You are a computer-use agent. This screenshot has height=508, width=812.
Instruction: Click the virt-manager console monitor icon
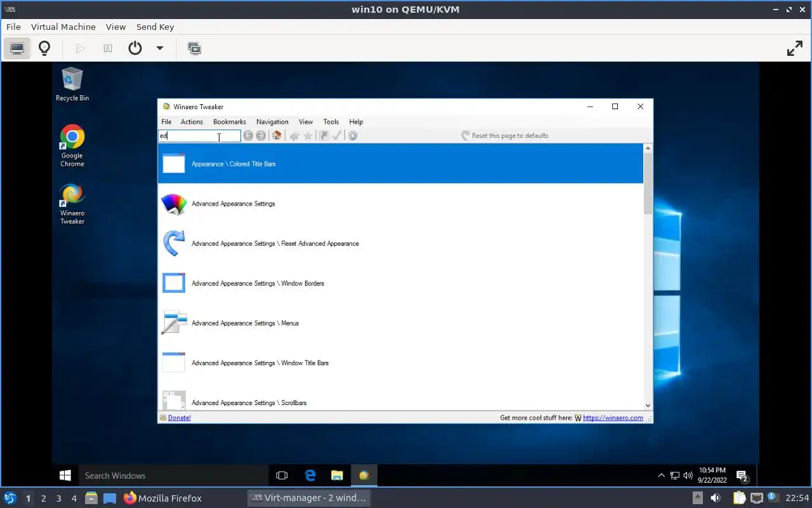coord(17,48)
